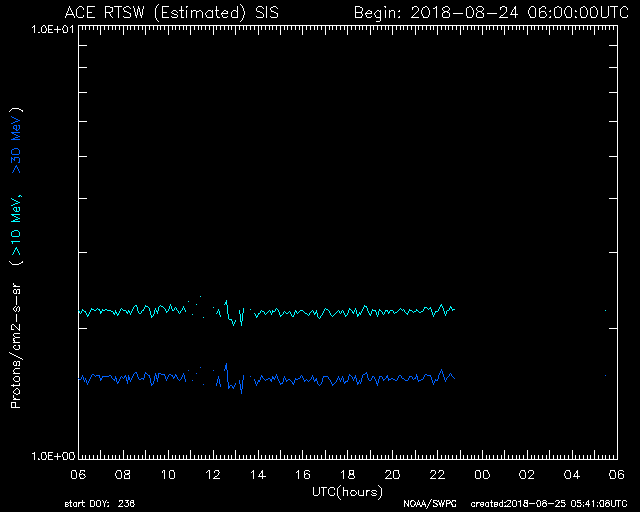Click hour 00 on the x-axis
This screenshot has height=512, width=640.
click(x=483, y=474)
